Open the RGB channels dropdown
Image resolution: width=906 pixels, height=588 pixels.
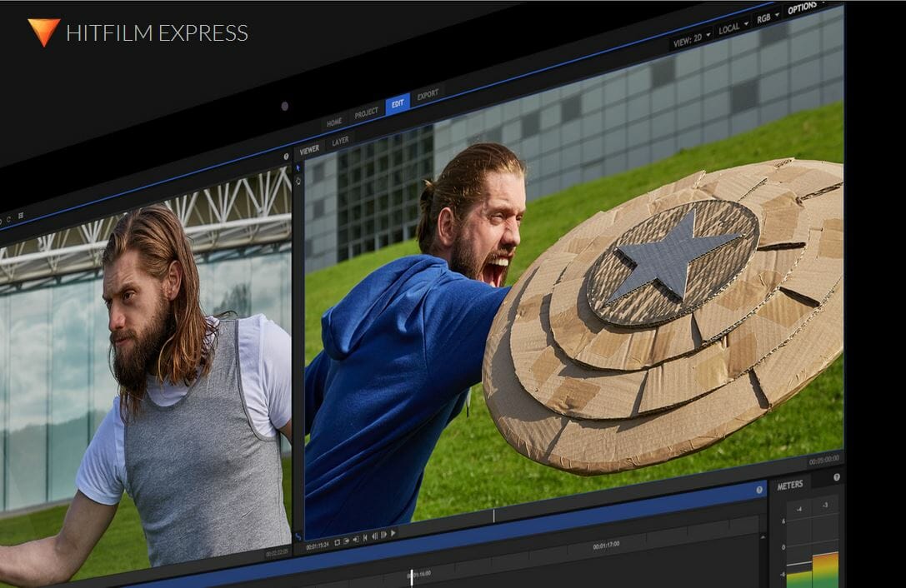[768, 17]
